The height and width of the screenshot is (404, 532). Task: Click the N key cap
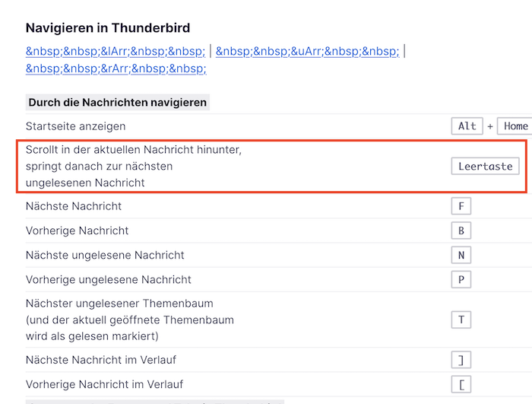click(461, 255)
